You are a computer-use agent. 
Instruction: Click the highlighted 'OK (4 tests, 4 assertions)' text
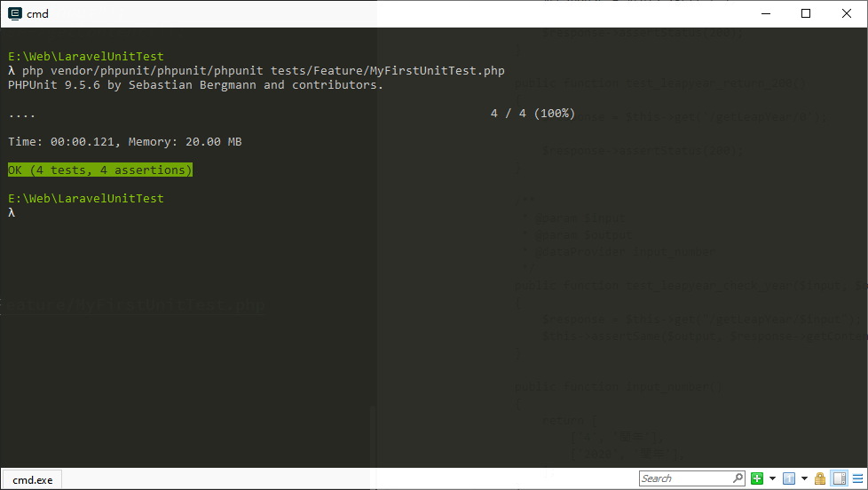pyautogui.click(x=100, y=170)
